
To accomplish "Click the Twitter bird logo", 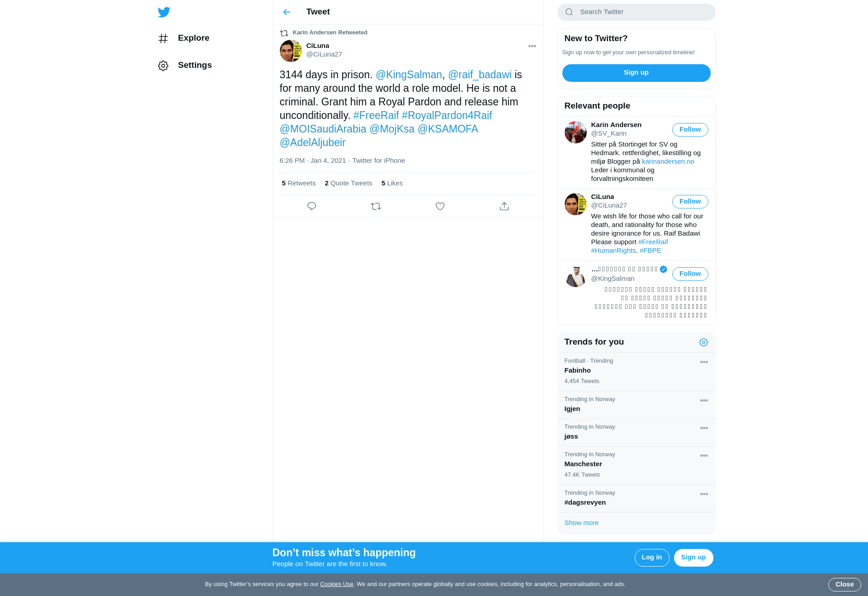I will click(164, 12).
